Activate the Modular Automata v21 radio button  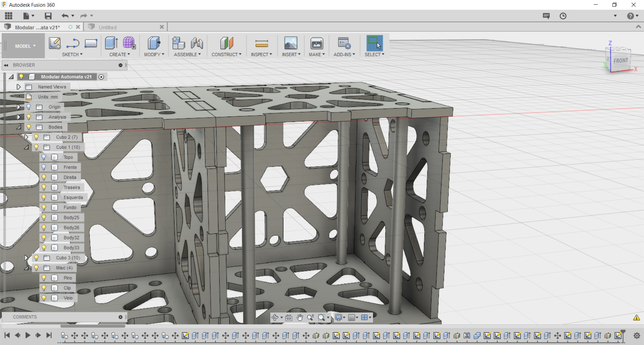click(101, 77)
